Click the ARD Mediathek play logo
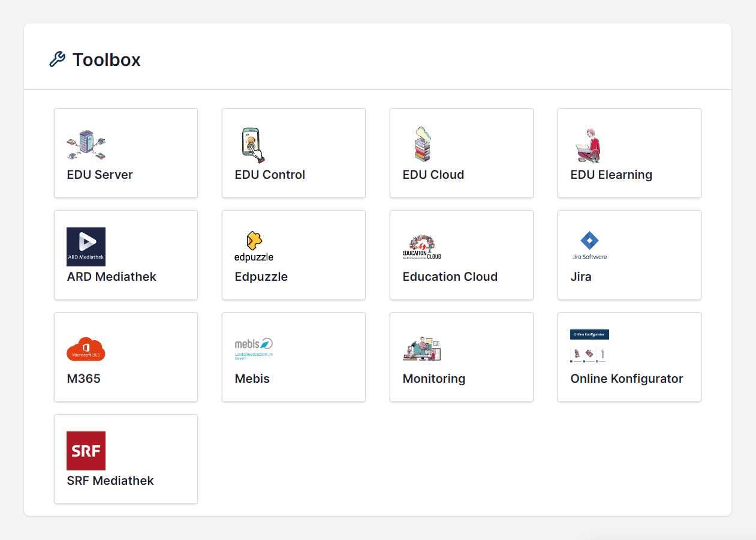756x540 pixels. 86,247
